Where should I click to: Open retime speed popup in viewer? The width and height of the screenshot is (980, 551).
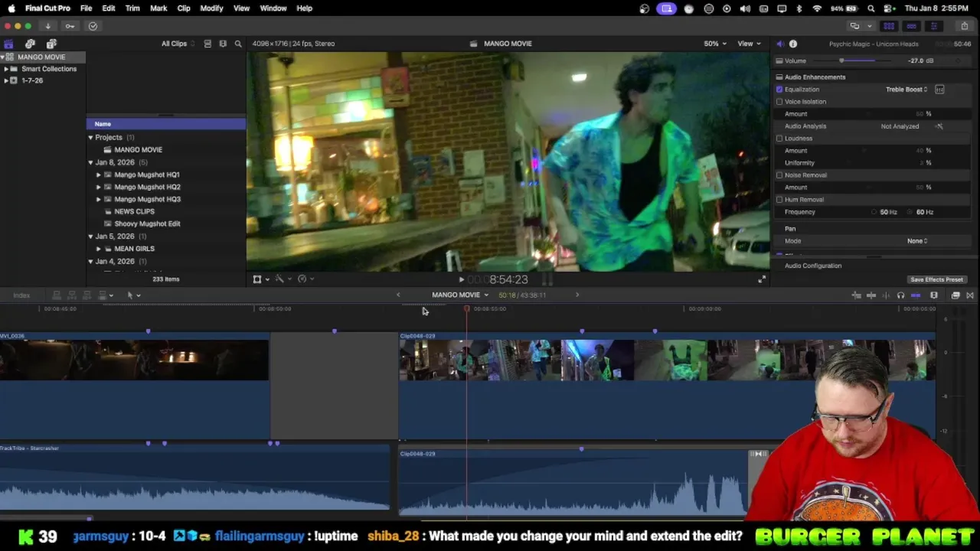click(x=305, y=279)
